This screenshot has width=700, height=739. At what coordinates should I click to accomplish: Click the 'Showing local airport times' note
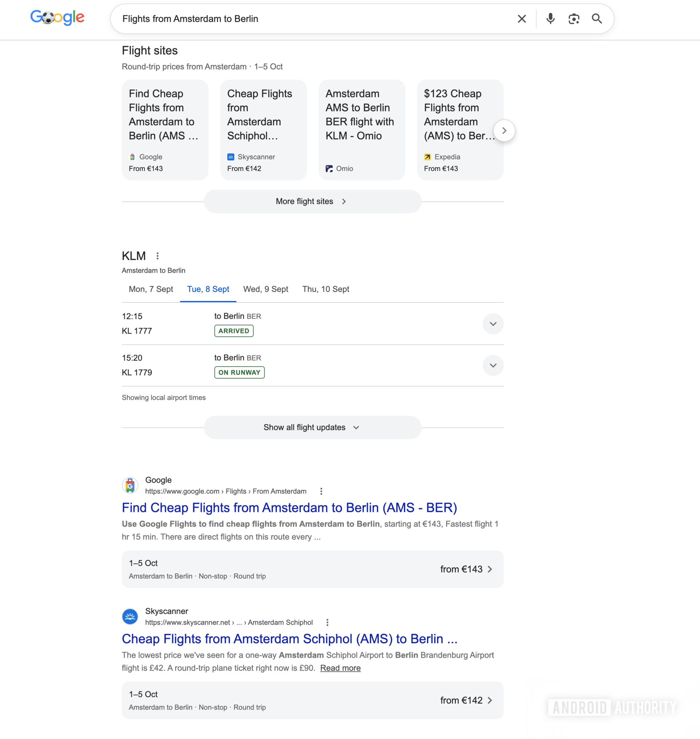(163, 398)
